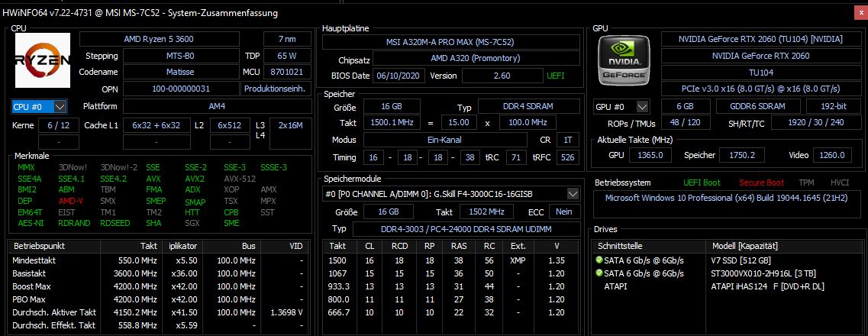Click the AES-NI feature flag

coord(31,223)
